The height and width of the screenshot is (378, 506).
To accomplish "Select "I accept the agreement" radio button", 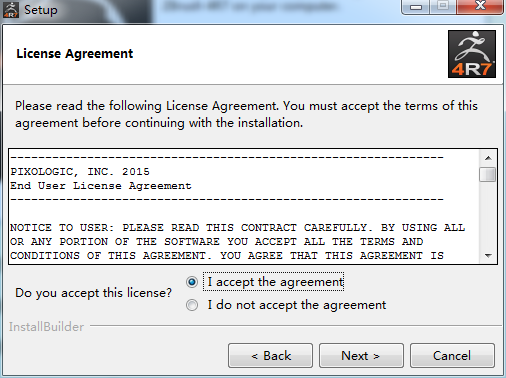I will click(x=192, y=282).
